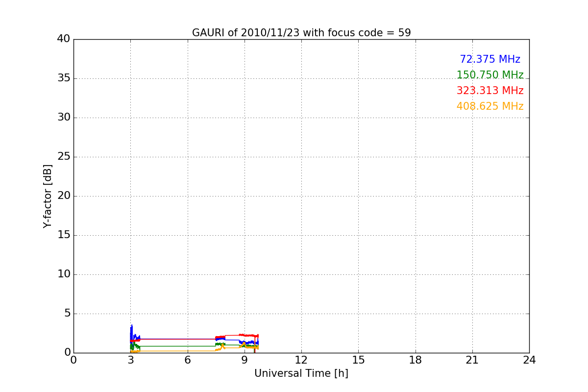This screenshot has height=392, width=588.
Task: Click the y-axis tick label 20
Action: point(64,196)
